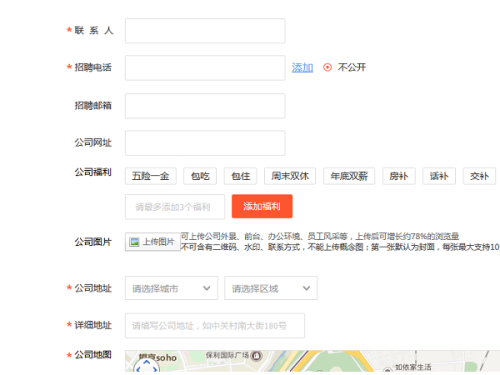
Task: Focus the 联系人 contact input field
Action: point(205,31)
